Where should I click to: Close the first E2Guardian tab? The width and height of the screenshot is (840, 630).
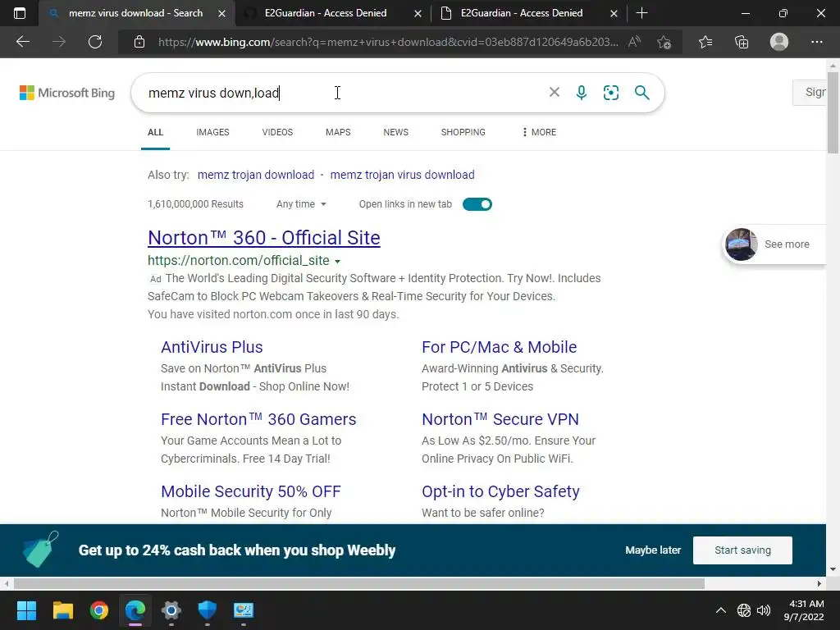[x=418, y=13]
